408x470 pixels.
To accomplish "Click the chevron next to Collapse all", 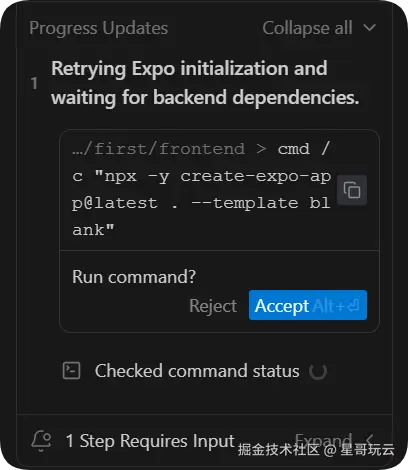I will [370, 27].
